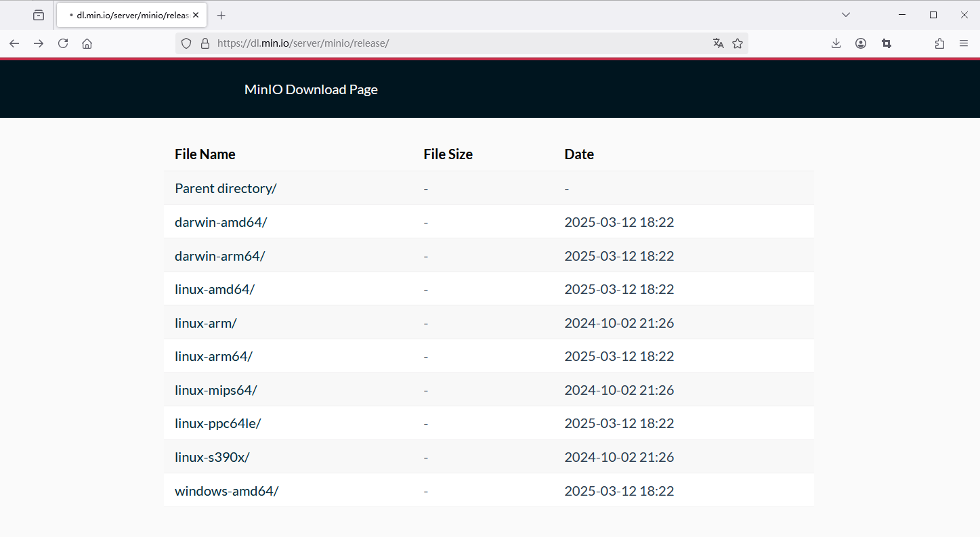Open the Parent directory/ link
Image resolution: width=980 pixels, height=537 pixels.
click(x=226, y=188)
